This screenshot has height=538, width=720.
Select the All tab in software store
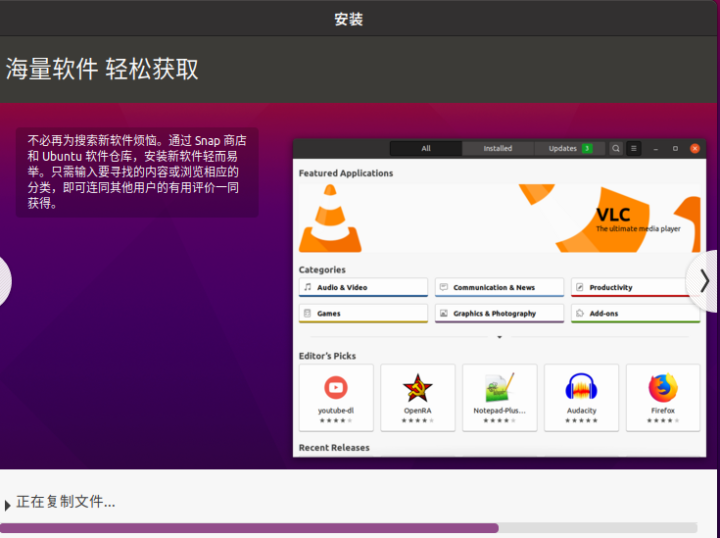click(426, 148)
